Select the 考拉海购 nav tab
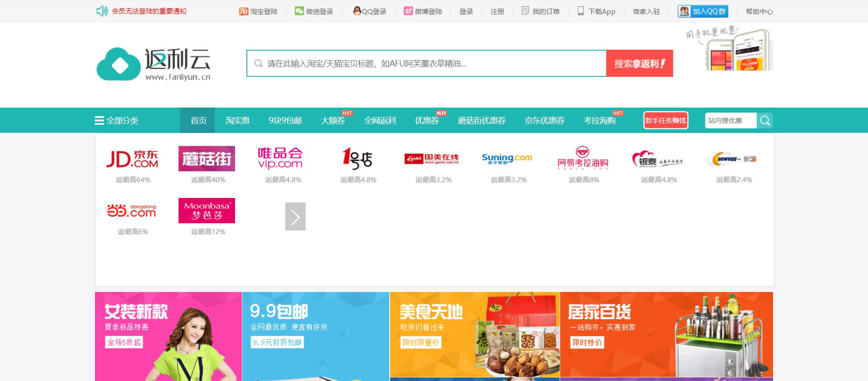This screenshot has height=381, width=868. tap(599, 120)
